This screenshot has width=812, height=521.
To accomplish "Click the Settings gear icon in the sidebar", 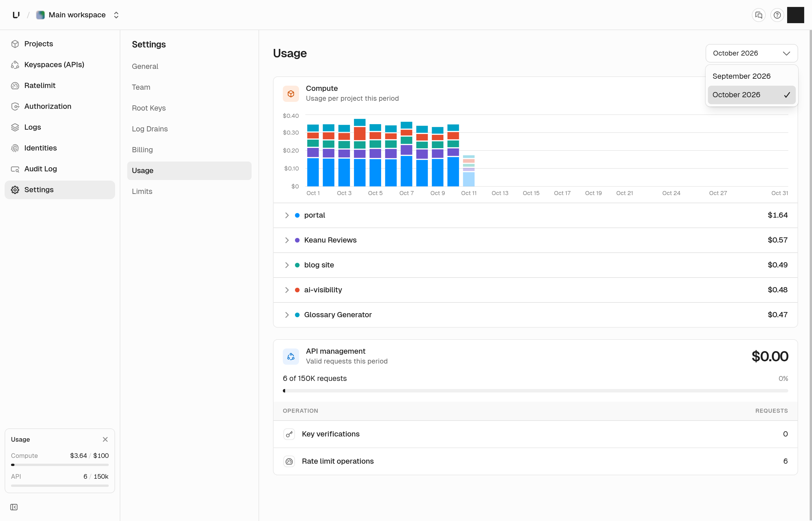I will (x=15, y=190).
